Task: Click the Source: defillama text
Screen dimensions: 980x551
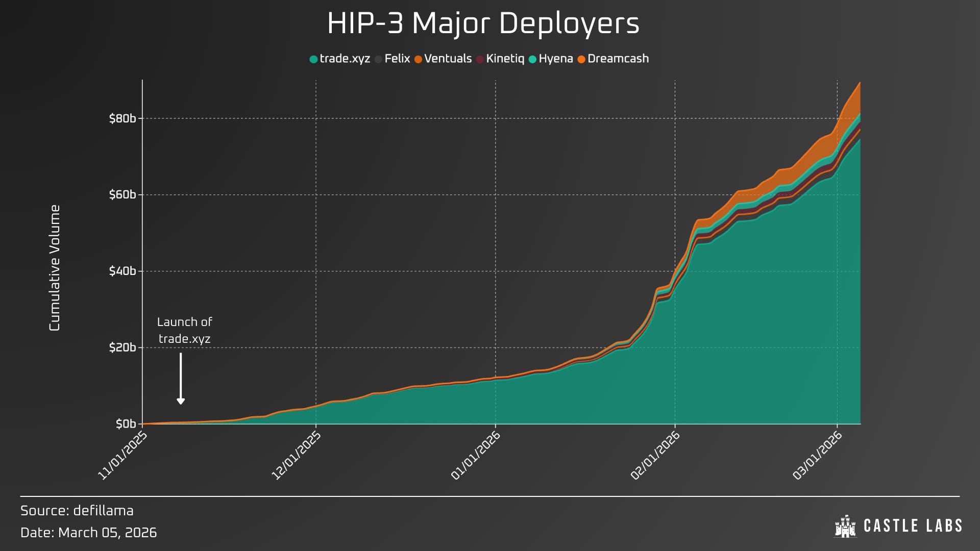Action: 77,511
